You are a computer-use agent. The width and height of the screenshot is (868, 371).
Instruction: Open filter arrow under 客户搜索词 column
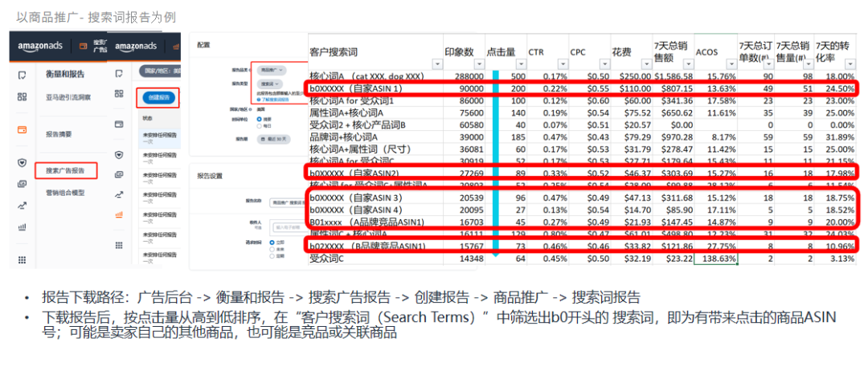(437, 64)
